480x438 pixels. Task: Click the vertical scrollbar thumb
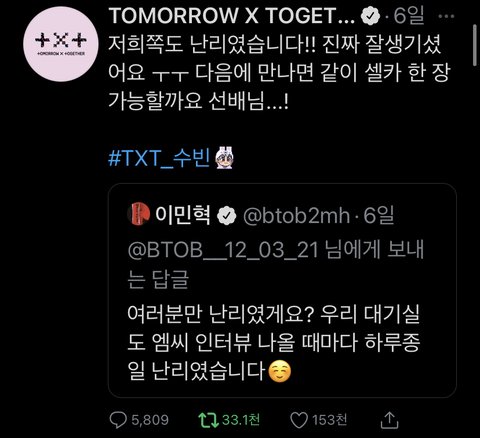pyautogui.click(x=476, y=46)
